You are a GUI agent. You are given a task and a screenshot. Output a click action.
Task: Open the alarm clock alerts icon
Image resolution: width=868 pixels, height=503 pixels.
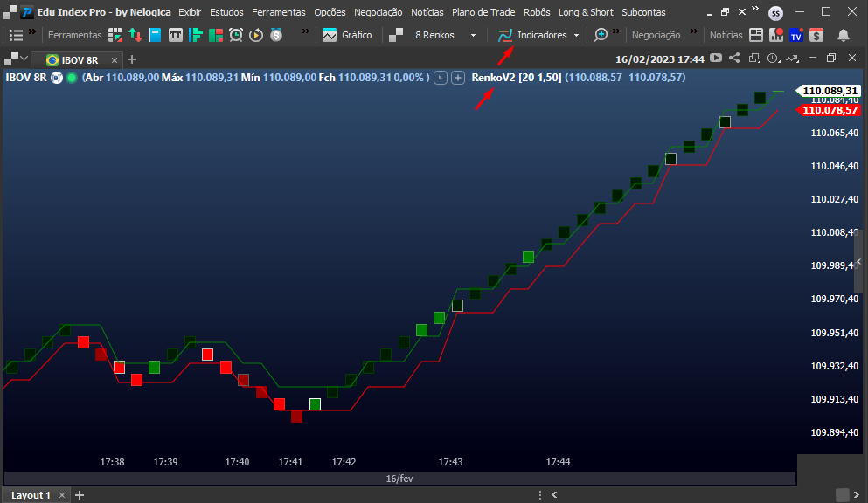(x=236, y=35)
